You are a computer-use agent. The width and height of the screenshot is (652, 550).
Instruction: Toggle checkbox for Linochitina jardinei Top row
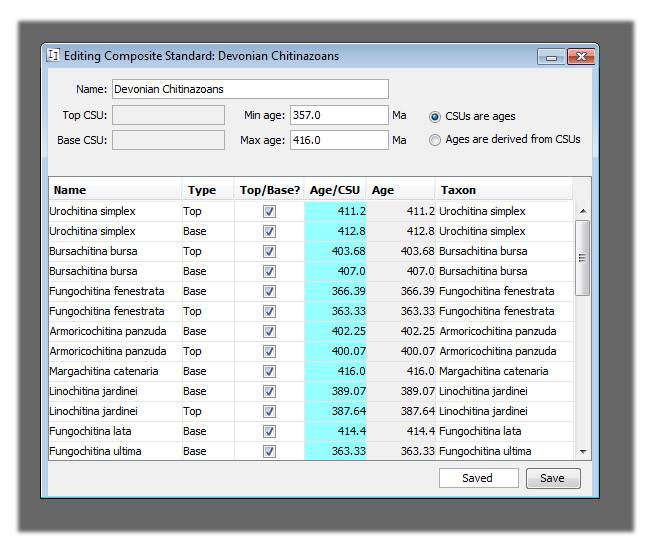tap(269, 411)
